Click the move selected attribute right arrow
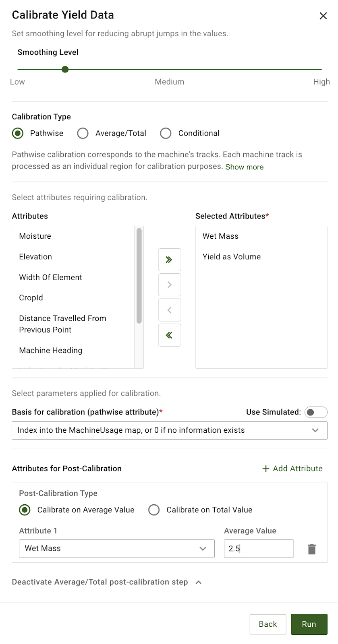Image resolution: width=338 pixels, height=644 pixels. 169,285
